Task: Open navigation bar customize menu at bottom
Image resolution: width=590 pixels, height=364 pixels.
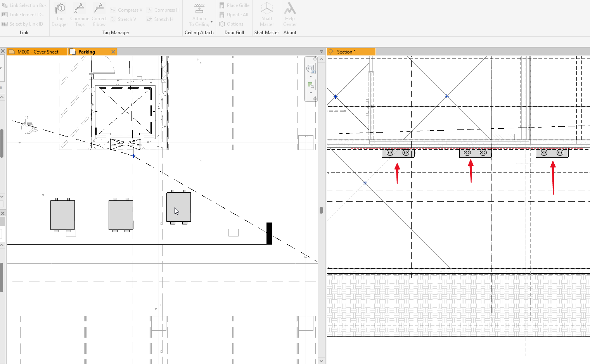Action: 315,99
